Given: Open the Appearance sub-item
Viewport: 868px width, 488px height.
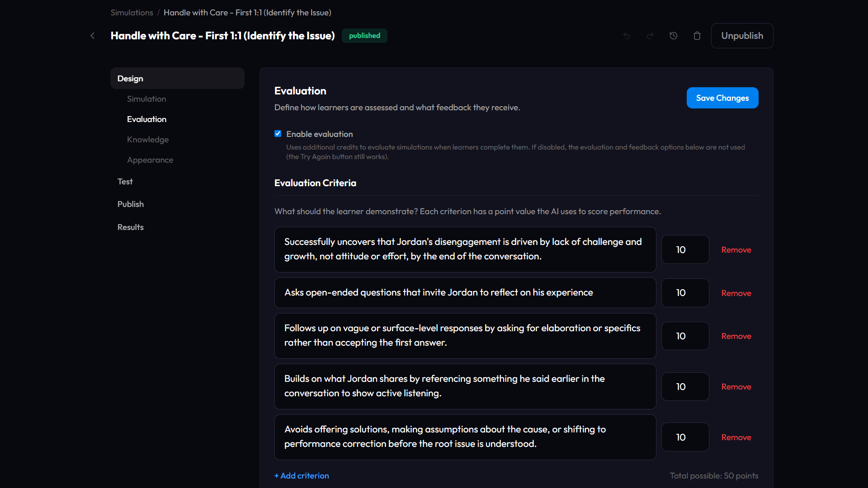Looking at the screenshot, I should (x=150, y=160).
